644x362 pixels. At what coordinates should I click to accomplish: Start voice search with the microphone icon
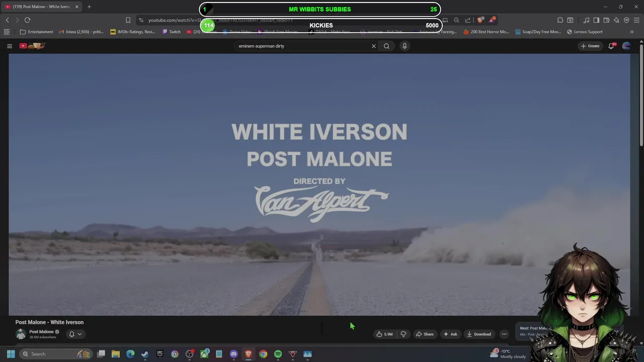tap(405, 46)
